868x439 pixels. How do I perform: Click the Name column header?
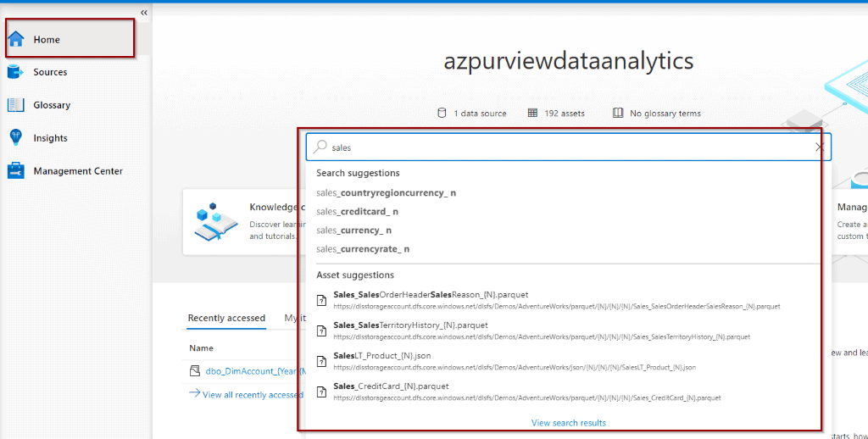(x=201, y=348)
